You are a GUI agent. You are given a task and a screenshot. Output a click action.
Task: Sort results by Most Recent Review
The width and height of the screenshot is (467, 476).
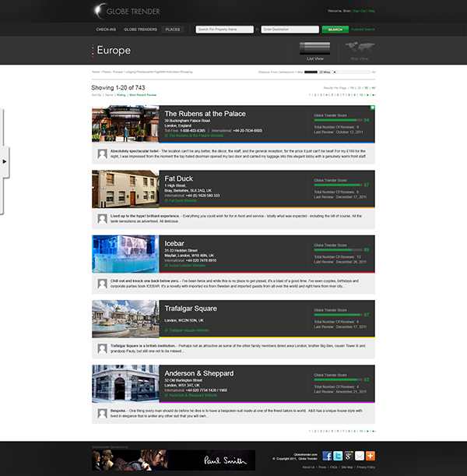pyautogui.click(x=142, y=94)
